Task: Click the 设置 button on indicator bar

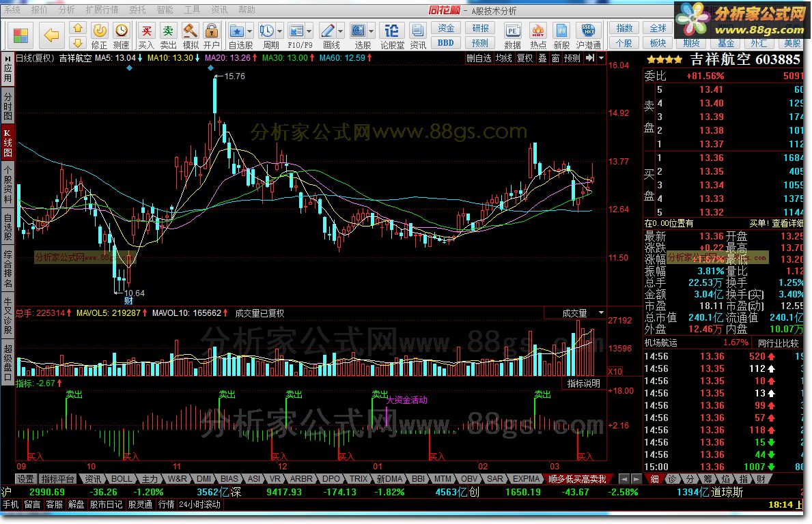Action: 25,479
